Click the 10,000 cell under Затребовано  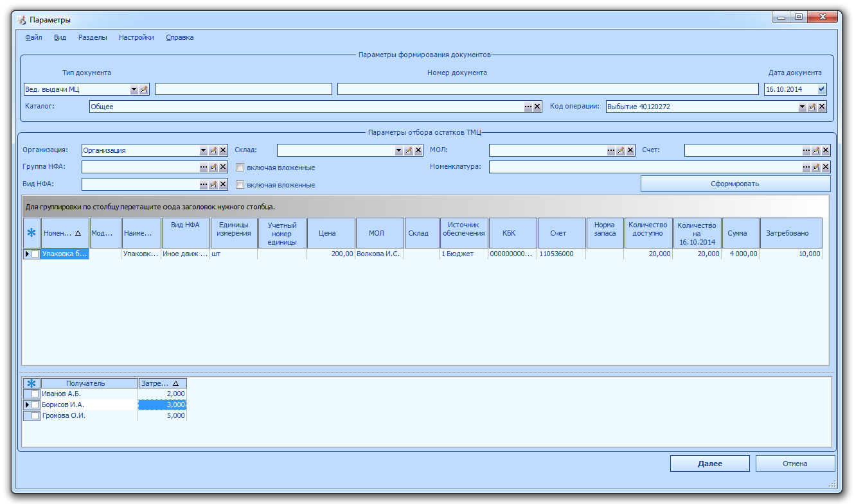pyautogui.click(x=791, y=254)
